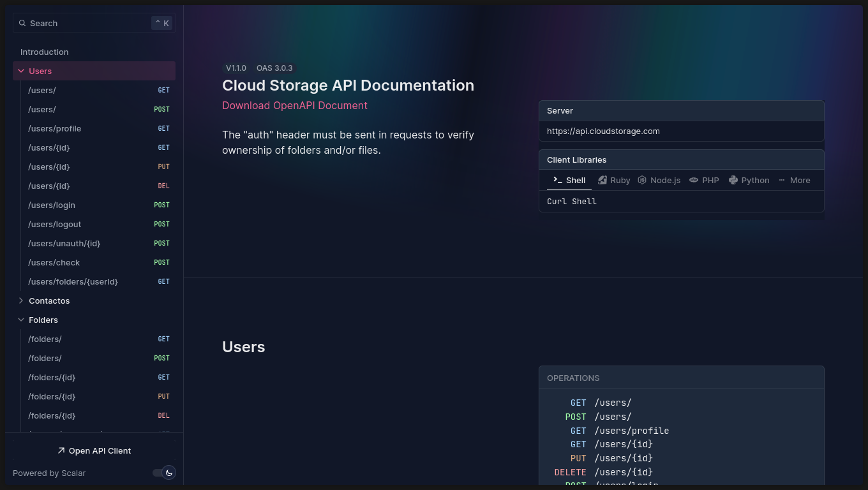Open the Powered by Scalar link
Viewport: 868px width, 490px height.
(x=49, y=473)
